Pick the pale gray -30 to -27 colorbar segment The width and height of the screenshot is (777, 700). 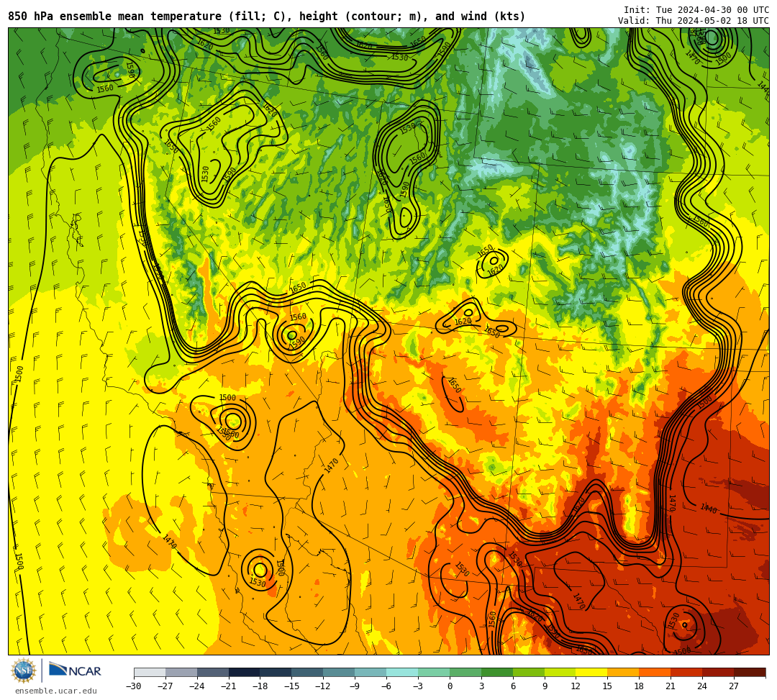(x=150, y=672)
